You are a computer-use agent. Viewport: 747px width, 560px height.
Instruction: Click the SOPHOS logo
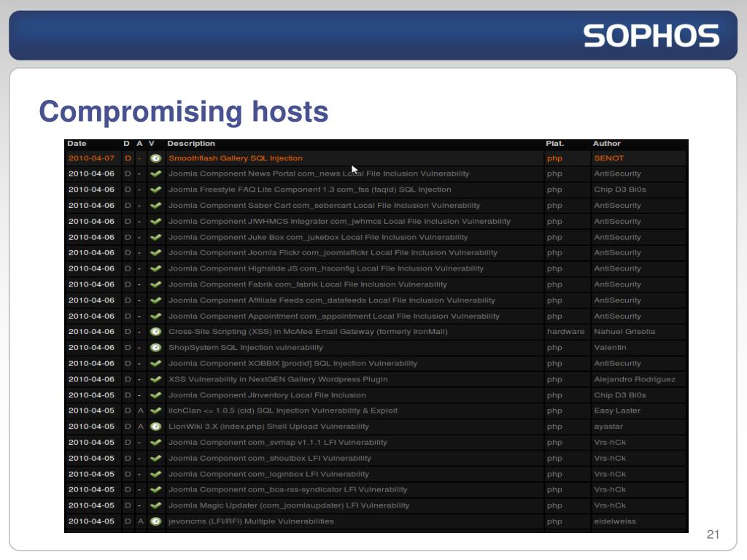(651, 36)
